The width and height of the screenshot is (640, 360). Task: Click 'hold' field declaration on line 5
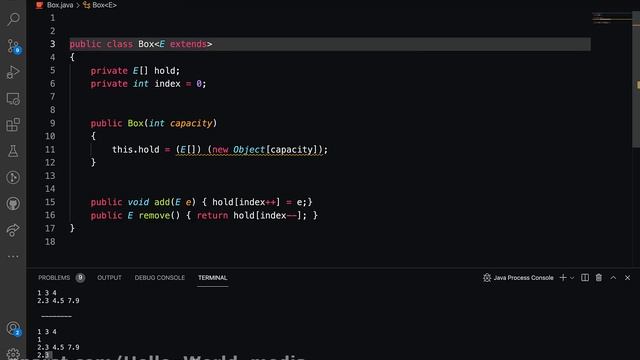(x=164, y=71)
